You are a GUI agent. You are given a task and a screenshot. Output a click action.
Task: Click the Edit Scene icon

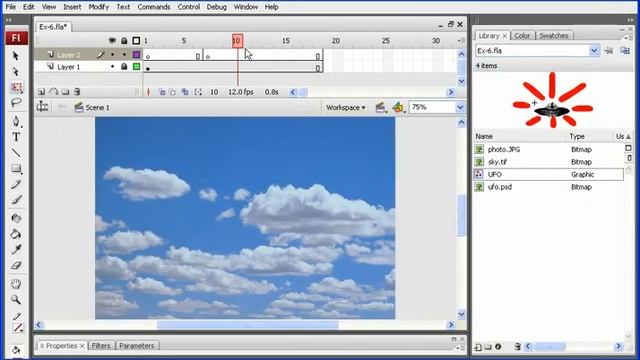(x=380, y=107)
